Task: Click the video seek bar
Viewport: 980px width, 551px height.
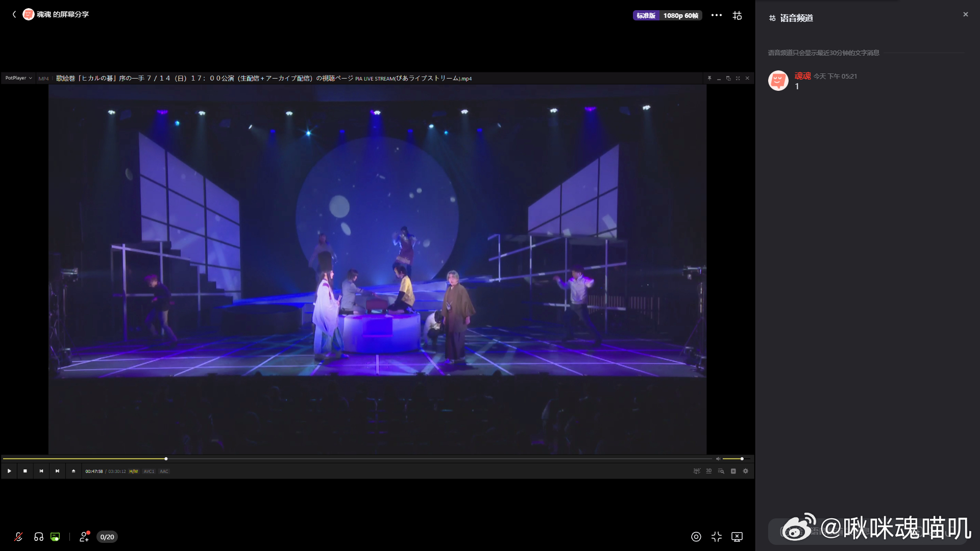Action: pos(357,459)
